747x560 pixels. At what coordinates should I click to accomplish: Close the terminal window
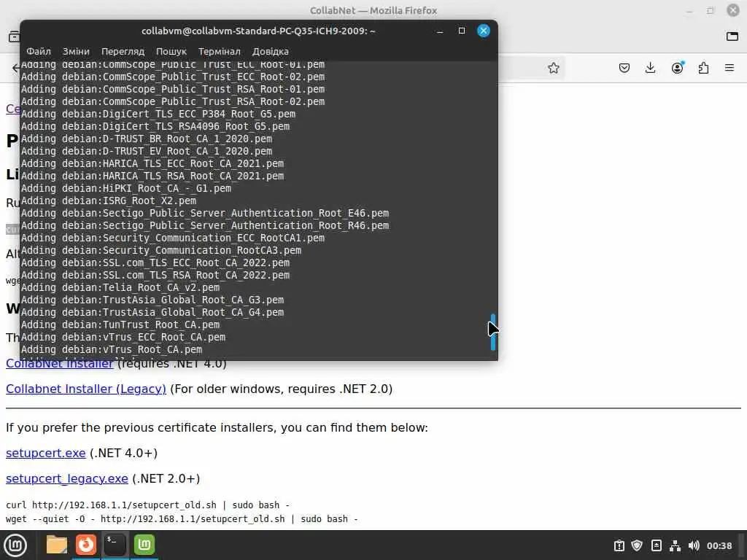pos(484,31)
